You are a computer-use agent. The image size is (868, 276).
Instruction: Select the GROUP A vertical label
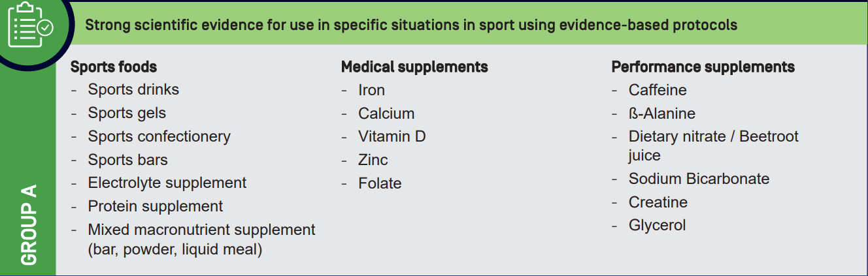[x=29, y=225]
